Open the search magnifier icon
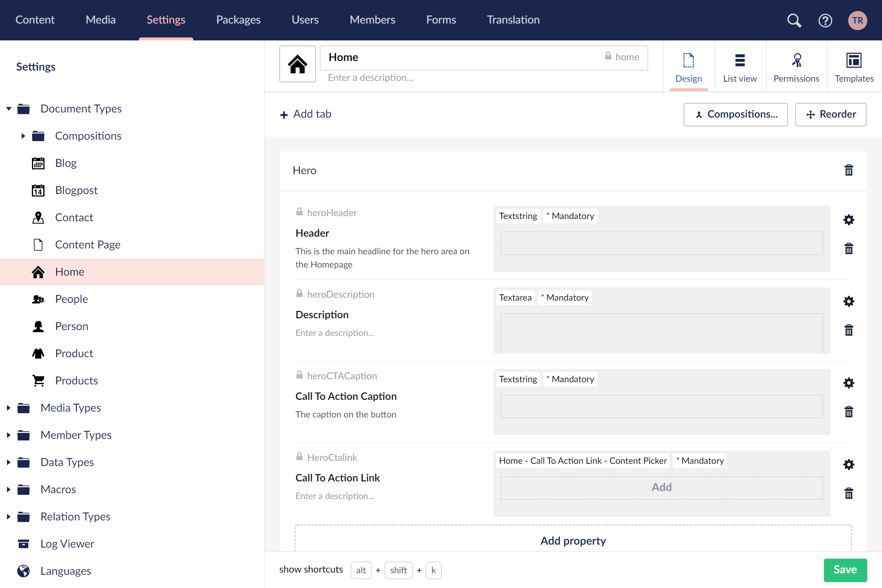This screenshot has width=882, height=588. (x=794, y=20)
